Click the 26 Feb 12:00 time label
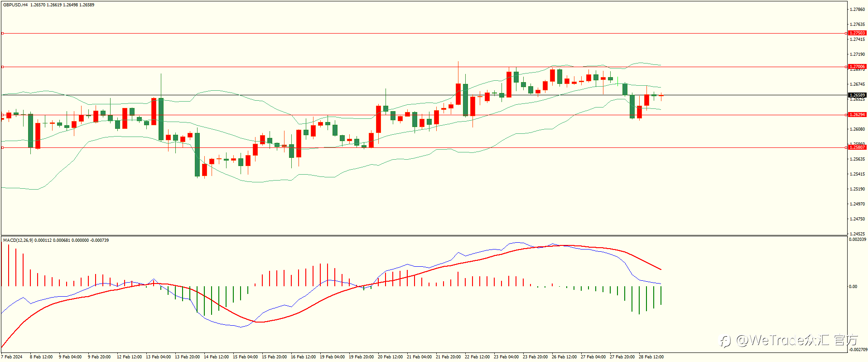Screen dimensions: 868x362 pyautogui.click(x=564, y=357)
